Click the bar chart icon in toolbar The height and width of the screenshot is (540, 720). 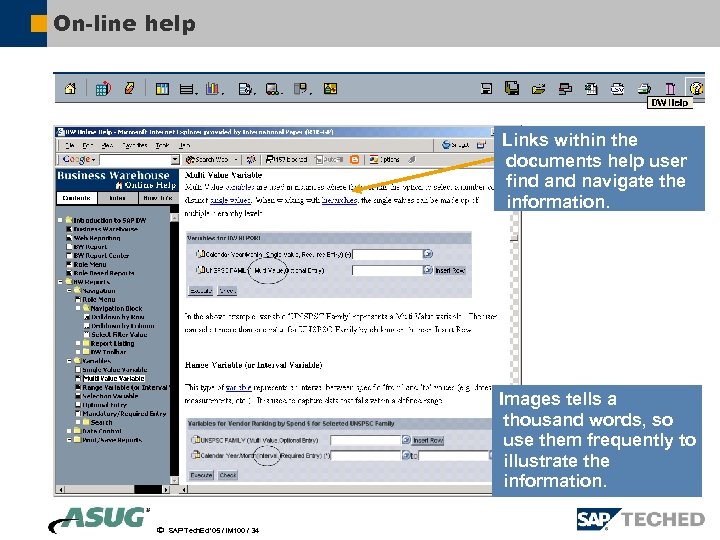coord(213,88)
